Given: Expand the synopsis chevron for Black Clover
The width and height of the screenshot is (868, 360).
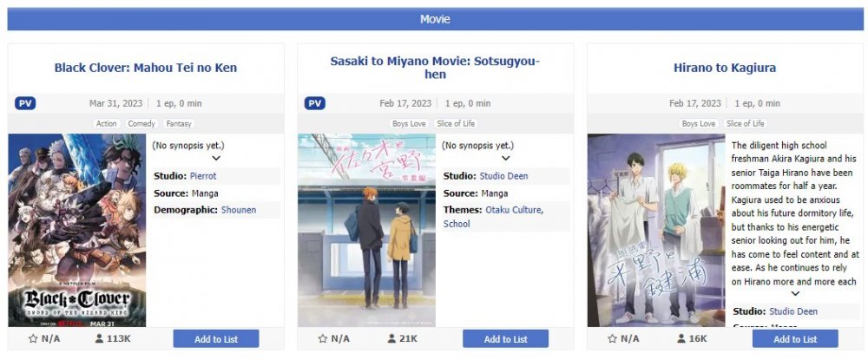Looking at the screenshot, I should click(x=216, y=158).
